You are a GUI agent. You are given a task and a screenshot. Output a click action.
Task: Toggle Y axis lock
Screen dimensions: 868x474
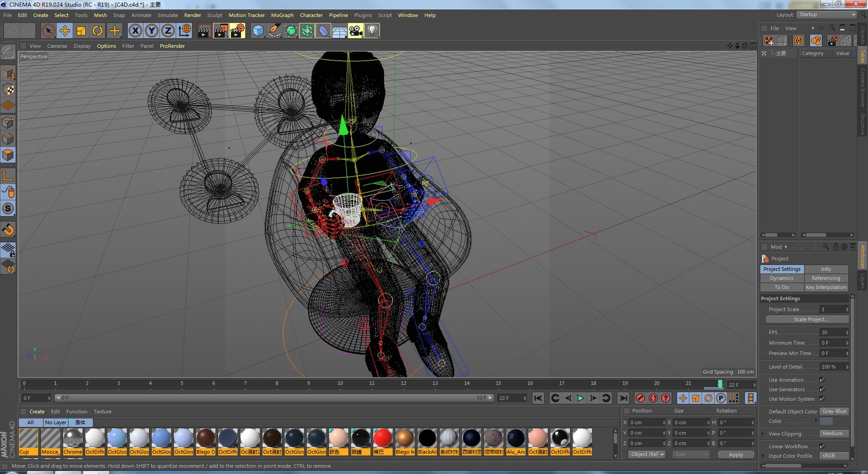click(x=151, y=31)
